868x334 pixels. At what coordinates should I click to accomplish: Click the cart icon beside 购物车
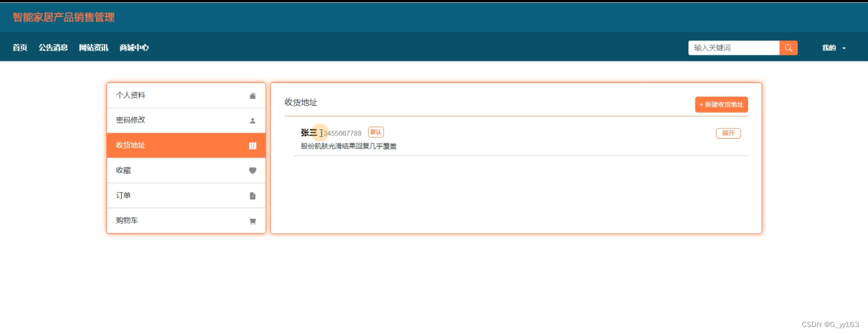click(253, 221)
